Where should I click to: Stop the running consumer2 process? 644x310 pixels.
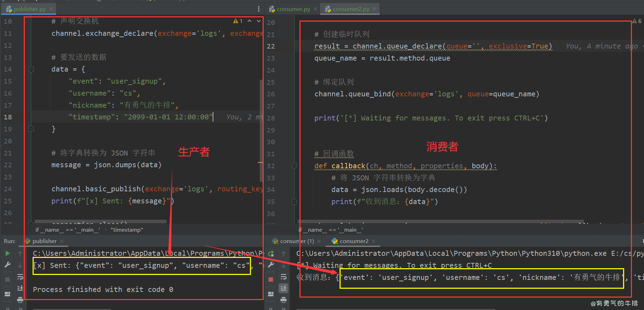tap(271, 280)
